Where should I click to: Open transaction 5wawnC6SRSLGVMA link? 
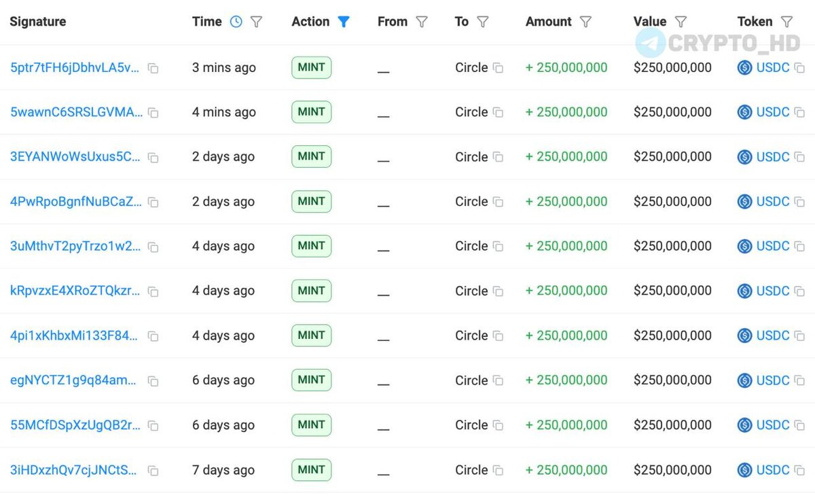click(76, 112)
